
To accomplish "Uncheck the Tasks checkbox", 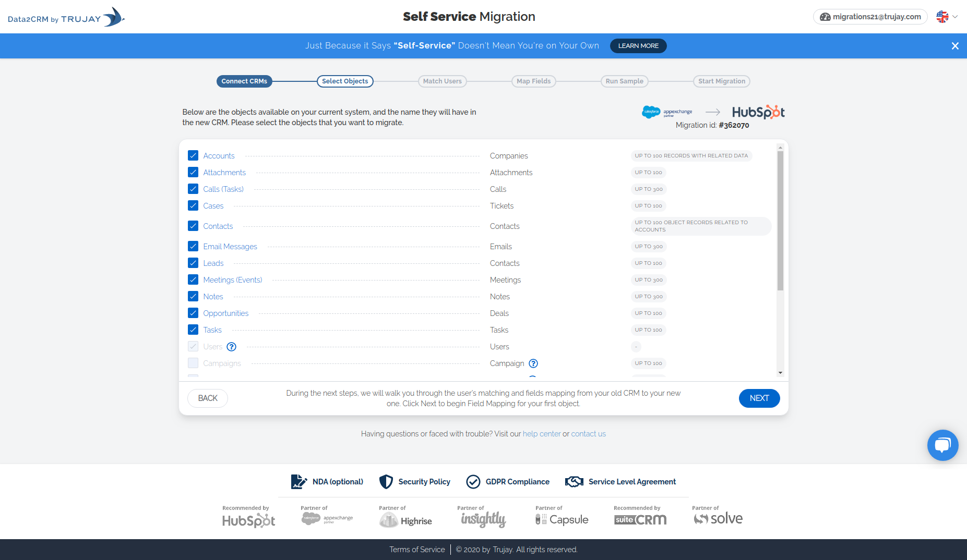I will (193, 330).
